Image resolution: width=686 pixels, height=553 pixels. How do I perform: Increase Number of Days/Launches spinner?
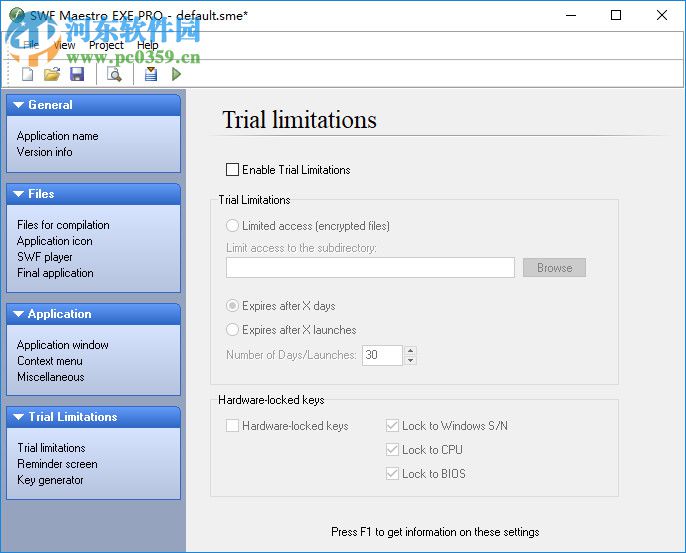(410, 350)
